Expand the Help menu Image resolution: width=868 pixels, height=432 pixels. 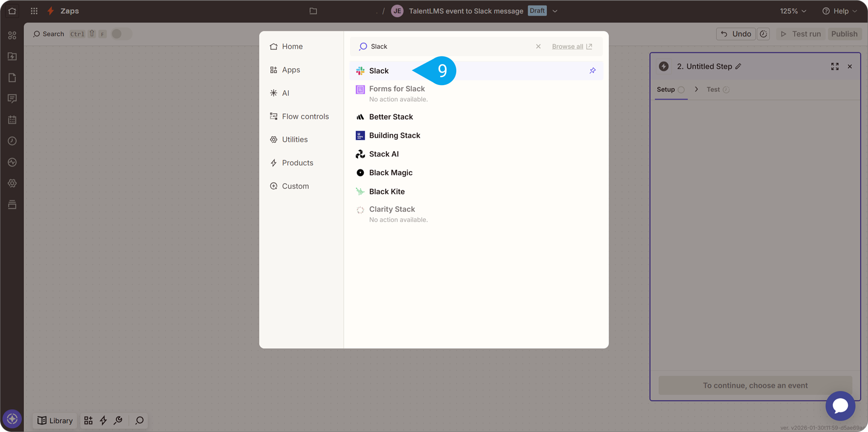pos(840,11)
